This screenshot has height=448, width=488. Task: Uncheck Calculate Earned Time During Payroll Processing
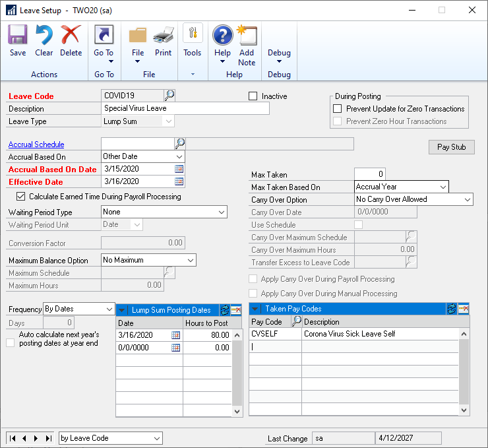pyautogui.click(x=21, y=197)
